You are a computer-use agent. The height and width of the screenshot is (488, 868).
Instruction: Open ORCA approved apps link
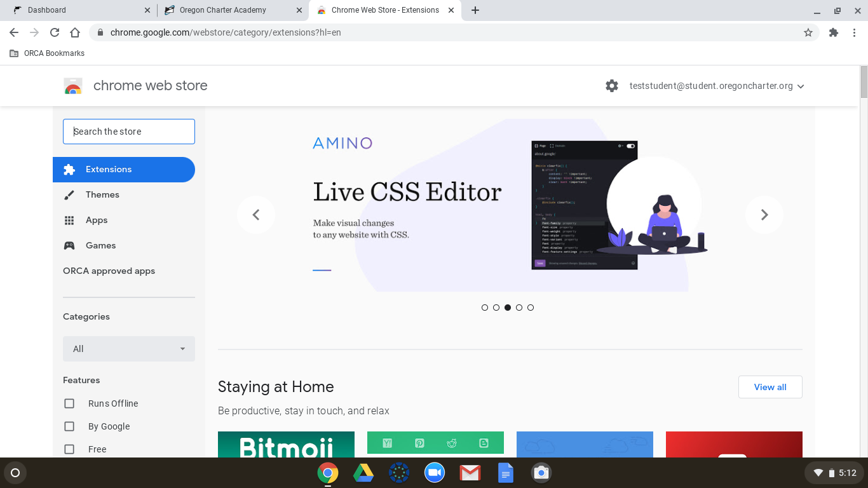tap(109, 271)
